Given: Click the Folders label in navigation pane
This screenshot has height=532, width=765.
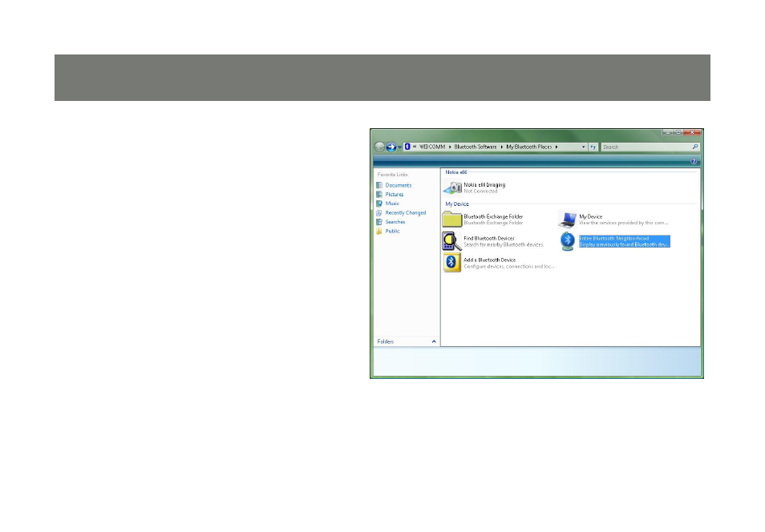Looking at the screenshot, I should click(386, 342).
